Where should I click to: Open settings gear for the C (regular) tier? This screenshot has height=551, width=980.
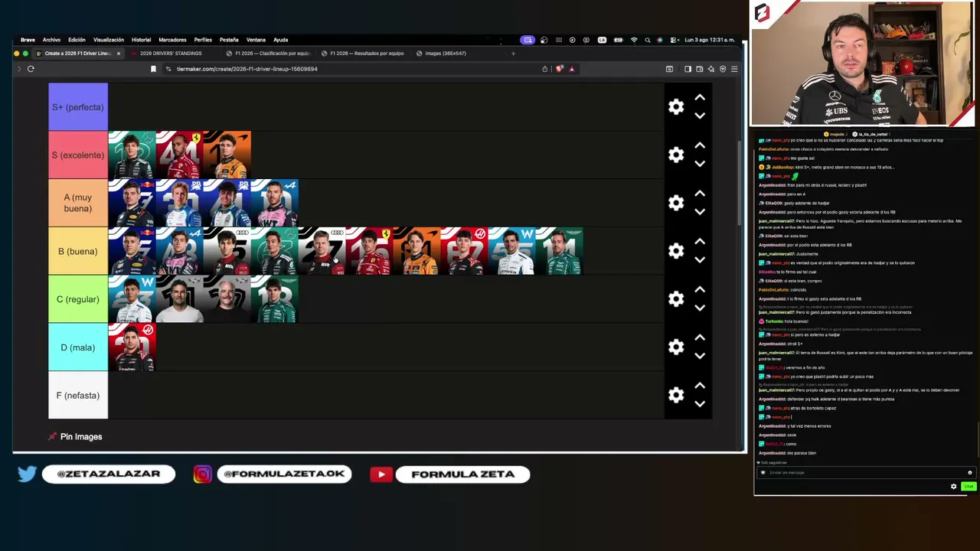[676, 299]
